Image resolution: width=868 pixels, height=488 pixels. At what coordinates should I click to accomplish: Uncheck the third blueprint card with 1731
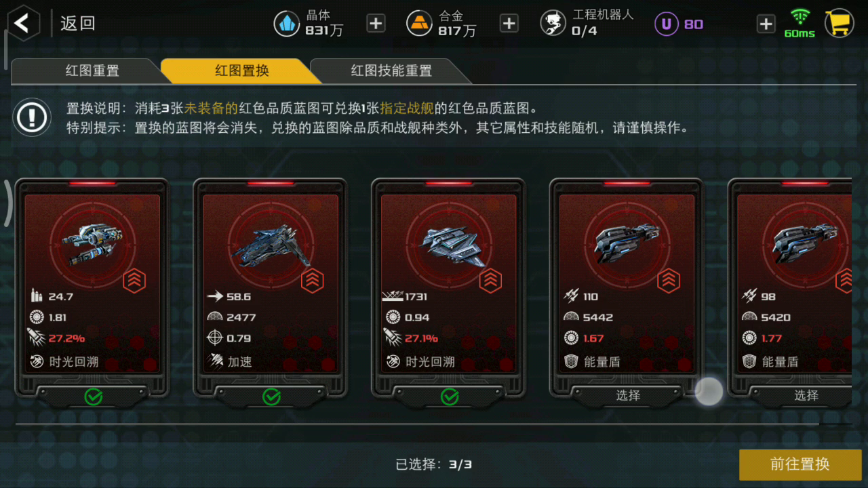[450, 396]
